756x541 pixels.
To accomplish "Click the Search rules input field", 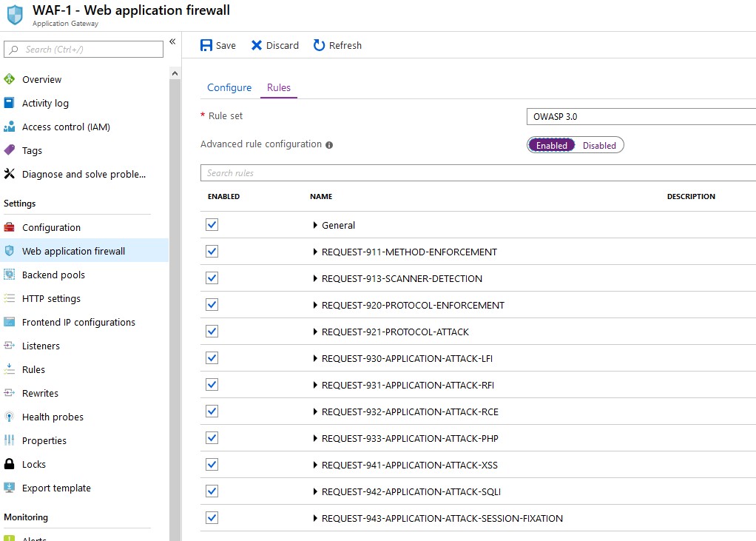I will pyautogui.click(x=479, y=172).
